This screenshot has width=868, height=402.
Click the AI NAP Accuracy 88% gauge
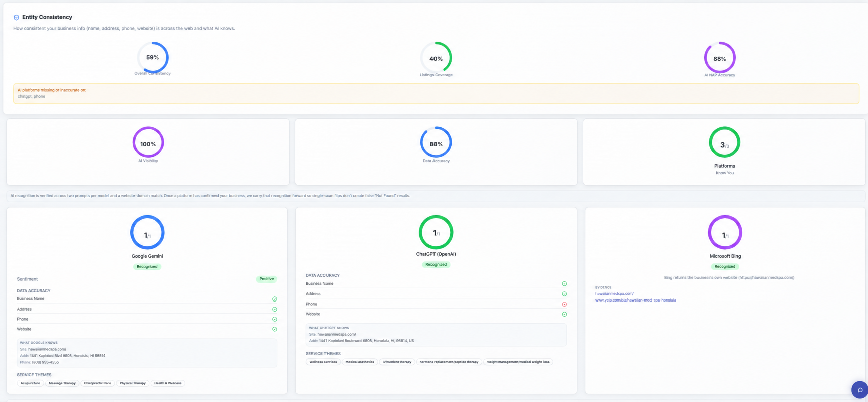(720, 57)
